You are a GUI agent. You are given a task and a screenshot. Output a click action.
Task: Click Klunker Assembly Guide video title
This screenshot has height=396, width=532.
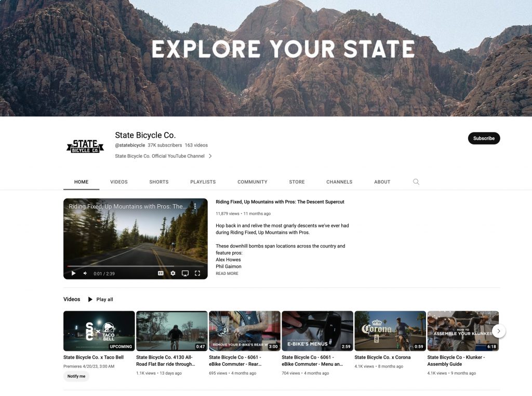[x=456, y=361]
